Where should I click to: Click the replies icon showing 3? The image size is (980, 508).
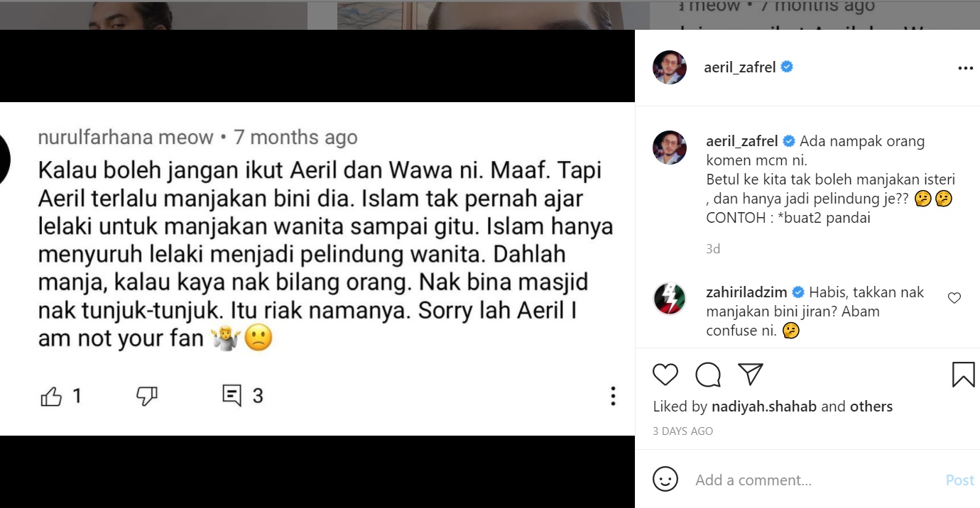[x=232, y=396]
